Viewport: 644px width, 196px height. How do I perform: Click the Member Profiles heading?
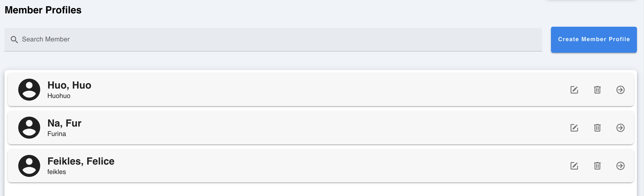coord(43,10)
